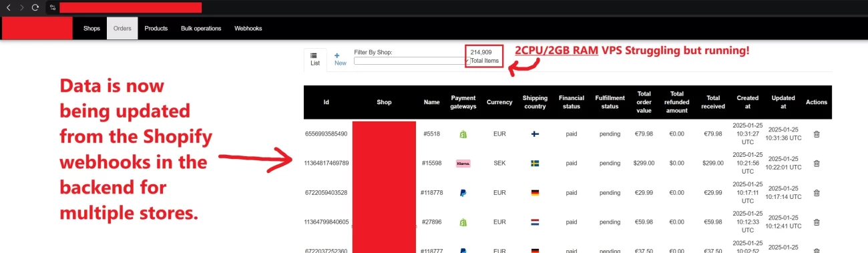Click the PayPal icon for order #118778
The height and width of the screenshot is (253, 868).
463,193
